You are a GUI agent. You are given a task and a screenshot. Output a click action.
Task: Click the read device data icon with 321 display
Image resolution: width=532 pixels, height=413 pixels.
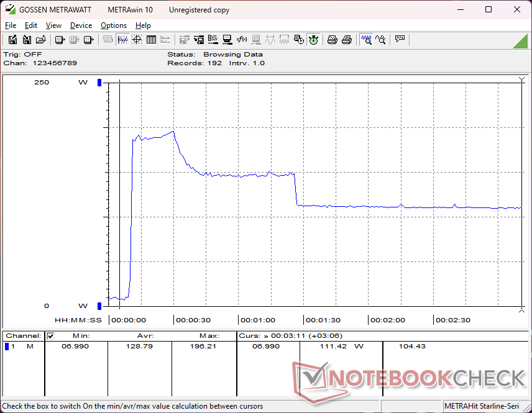(60, 40)
